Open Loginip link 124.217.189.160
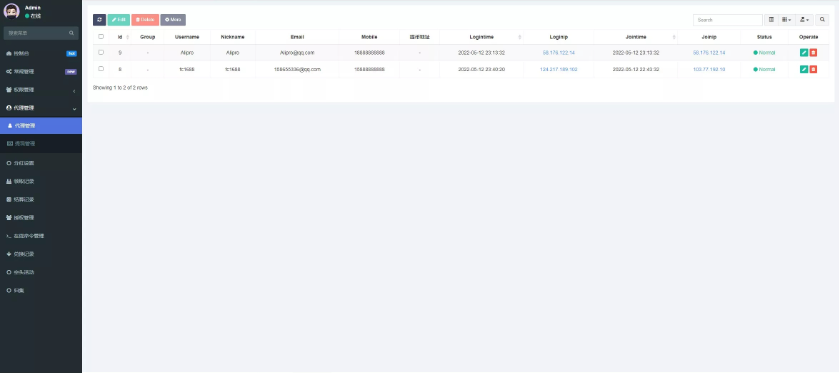 pos(559,70)
